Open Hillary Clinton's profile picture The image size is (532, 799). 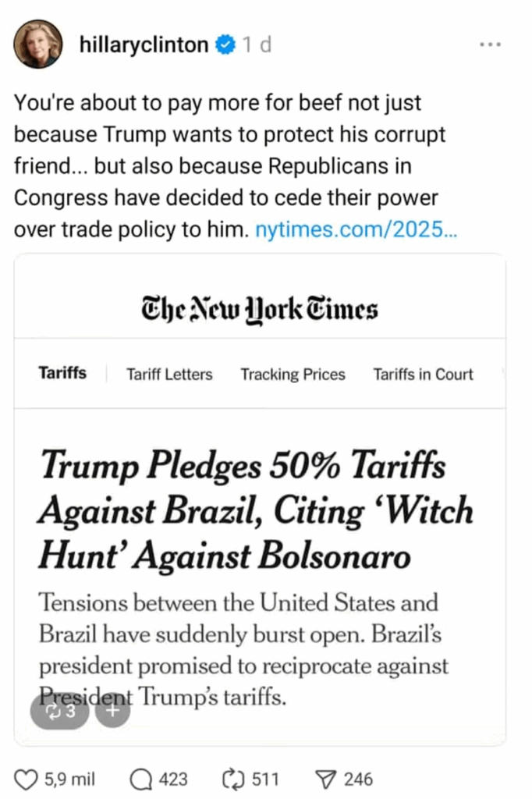(x=37, y=44)
